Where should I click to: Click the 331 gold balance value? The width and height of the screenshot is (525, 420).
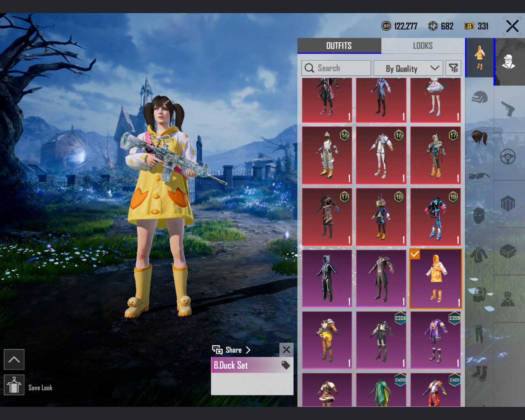[483, 26]
